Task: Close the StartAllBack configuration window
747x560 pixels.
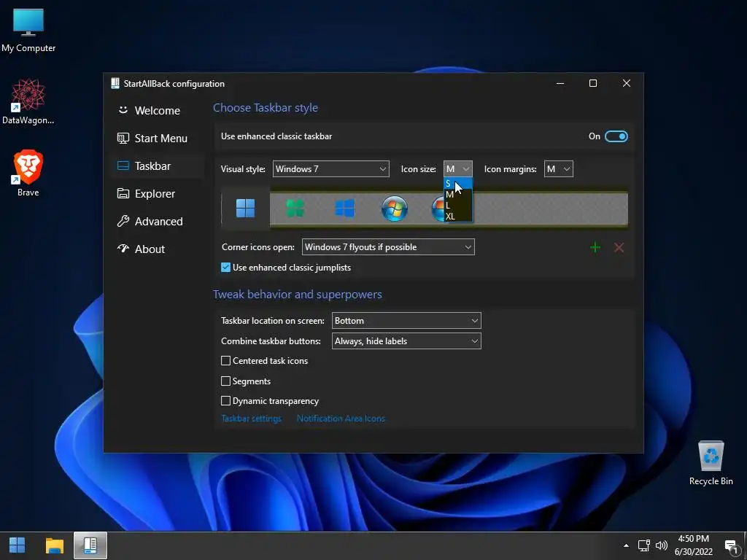Action: point(627,83)
